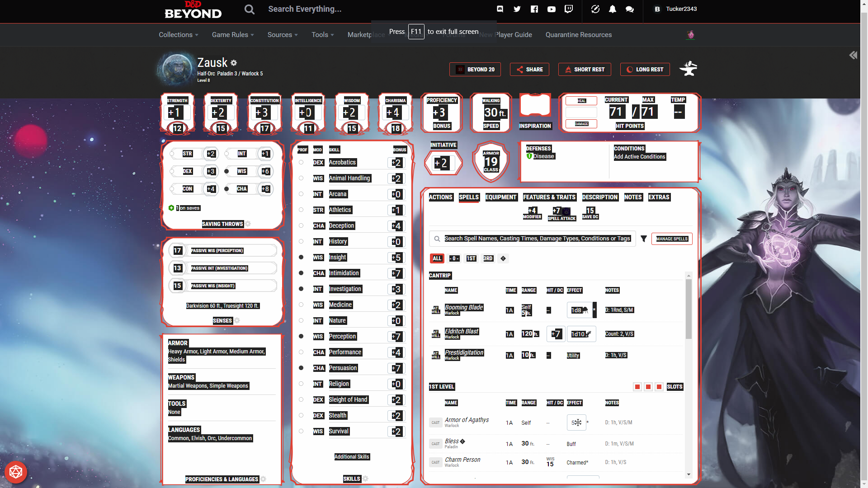Cast the Bless spell

[435, 444]
